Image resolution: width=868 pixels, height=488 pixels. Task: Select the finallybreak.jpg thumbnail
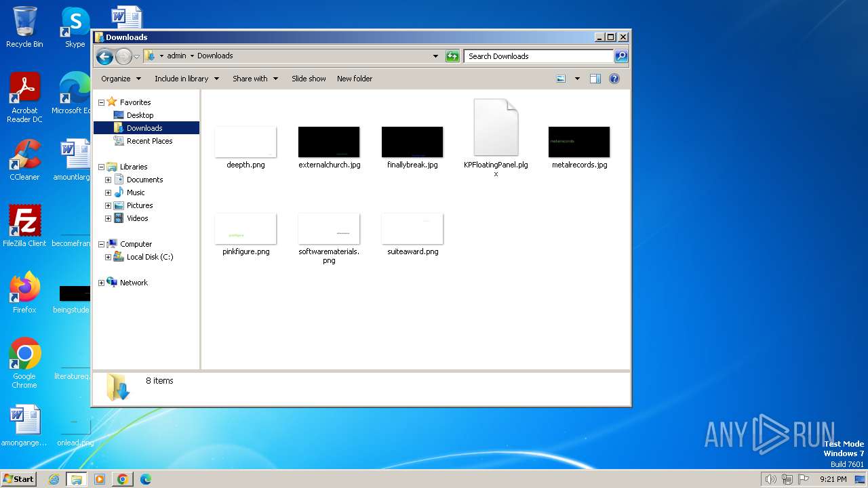pos(412,142)
